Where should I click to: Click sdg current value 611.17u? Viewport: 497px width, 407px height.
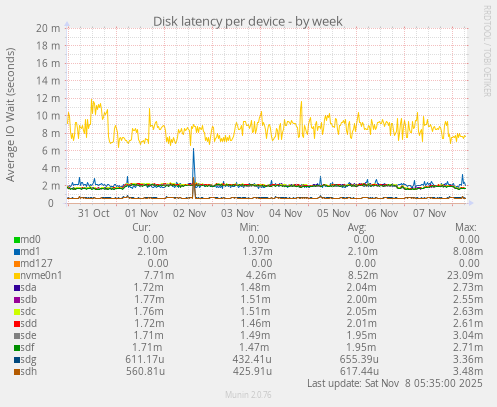pyautogui.click(x=145, y=359)
